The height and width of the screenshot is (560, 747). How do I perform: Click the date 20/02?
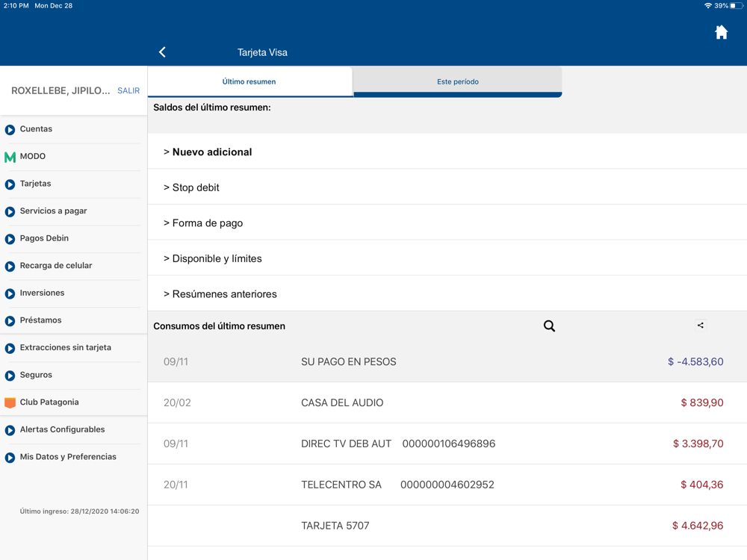(x=177, y=402)
